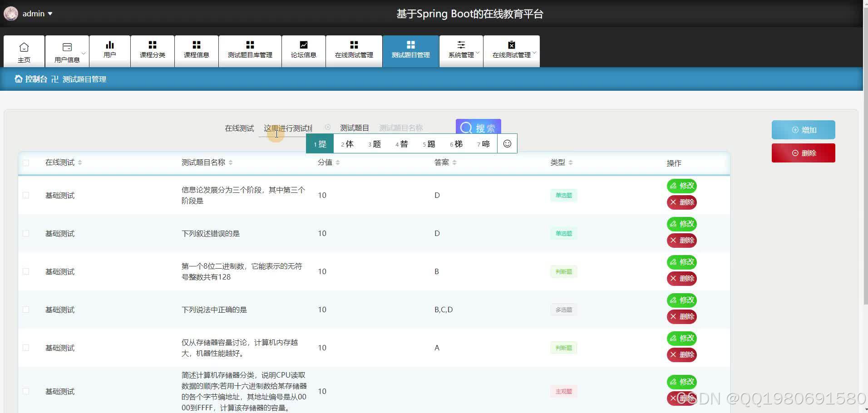The width and height of the screenshot is (868, 413).
Task: Open the 在线测试管理 menu item
Action: pos(354,51)
